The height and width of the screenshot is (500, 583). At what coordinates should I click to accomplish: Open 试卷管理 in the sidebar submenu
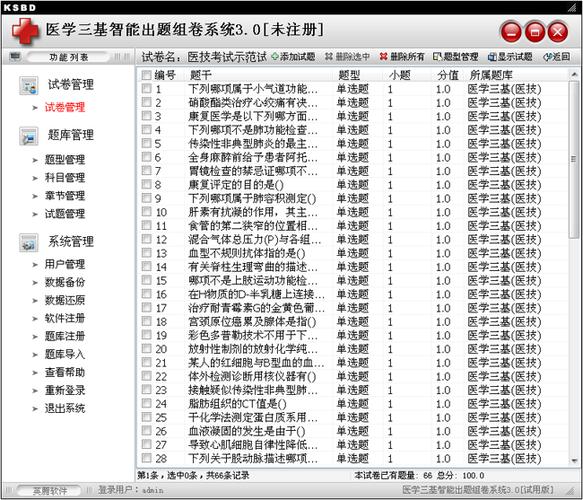click(65, 107)
